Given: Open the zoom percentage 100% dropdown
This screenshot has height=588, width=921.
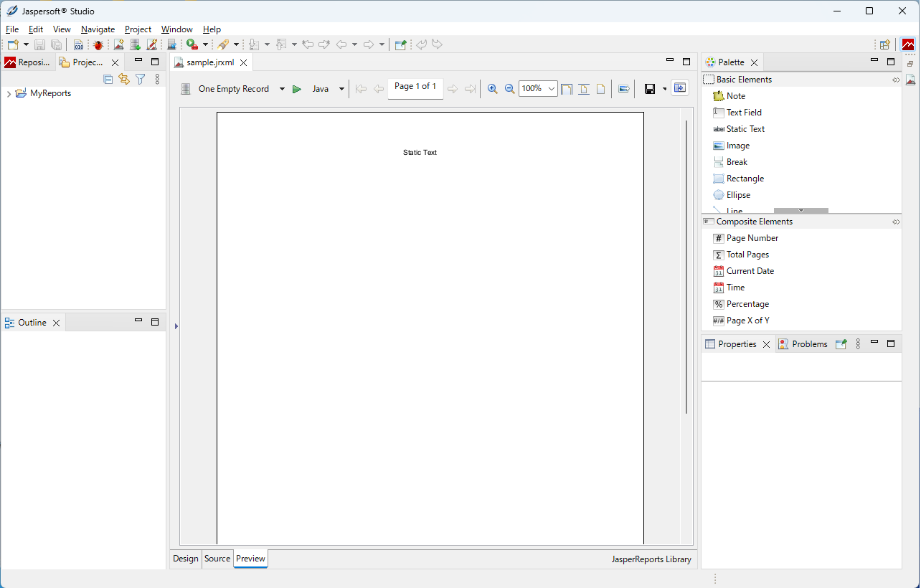Looking at the screenshot, I should [x=551, y=89].
